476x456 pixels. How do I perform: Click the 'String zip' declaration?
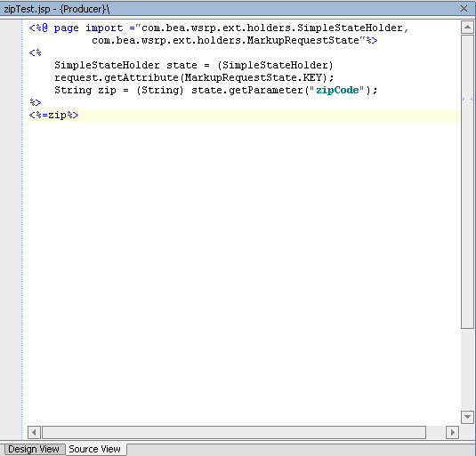pyautogui.click(x=85, y=91)
